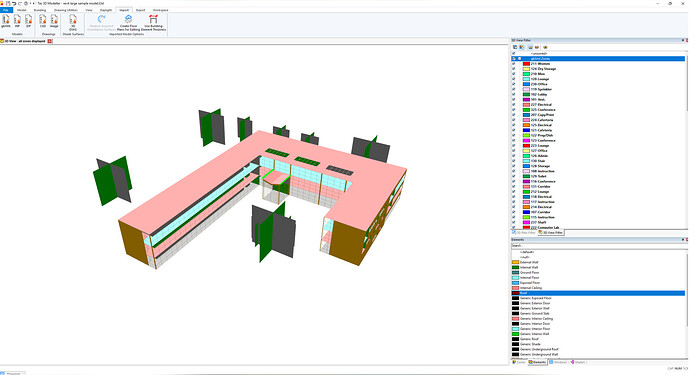Toggle checkbox for 237 Shaft zone
This screenshot has height=375, width=690.
[x=514, y=222]
